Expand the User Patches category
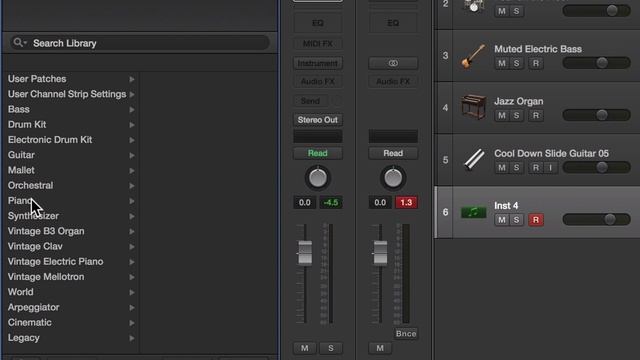The width and height of the screenshot is (640, 360). (132, 79)
